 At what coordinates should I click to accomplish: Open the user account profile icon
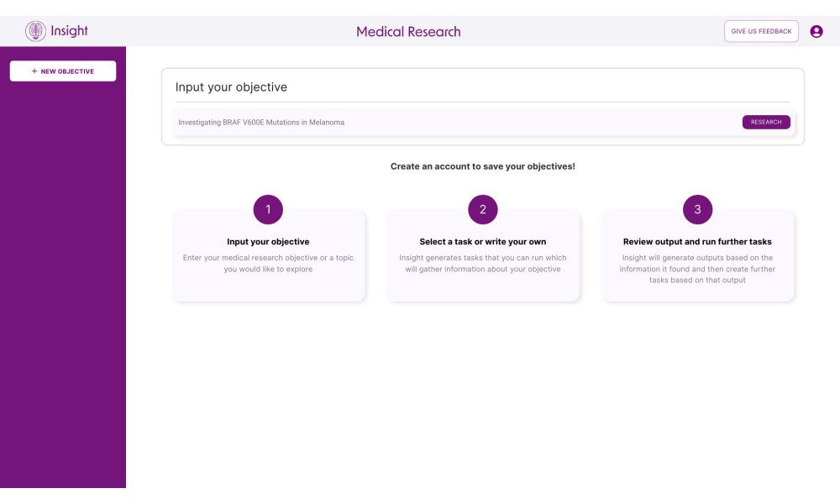[816, 32]
